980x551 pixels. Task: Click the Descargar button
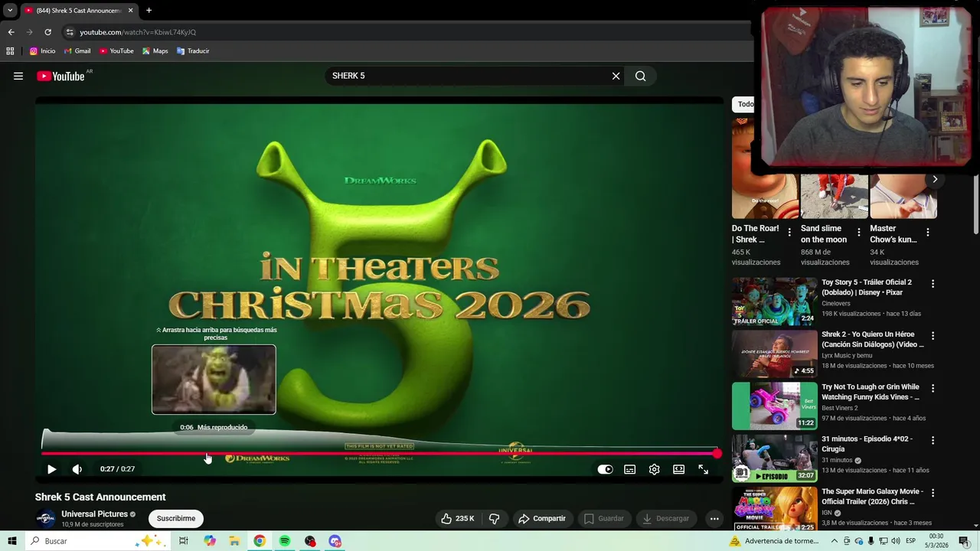click(666, 518)
